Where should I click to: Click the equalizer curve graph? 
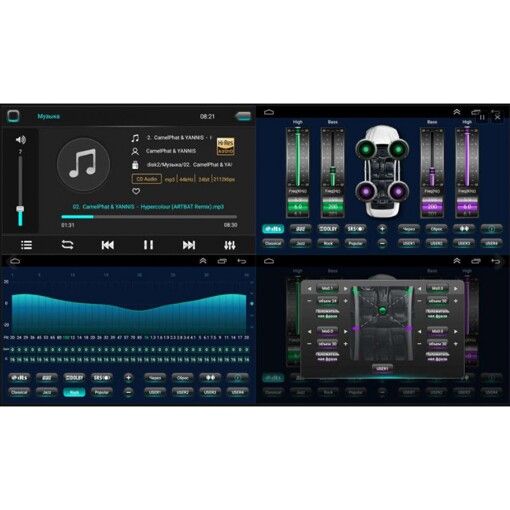pos(129,313)
